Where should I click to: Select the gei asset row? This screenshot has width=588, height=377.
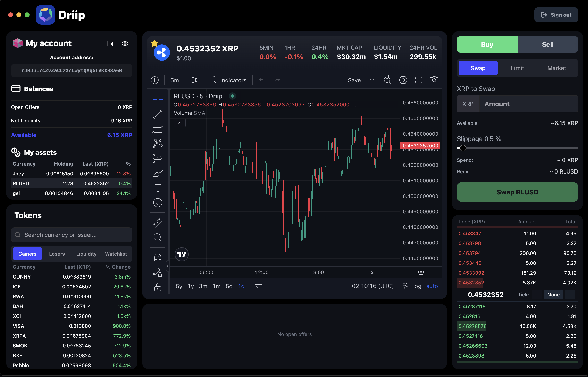click(72, 193)
